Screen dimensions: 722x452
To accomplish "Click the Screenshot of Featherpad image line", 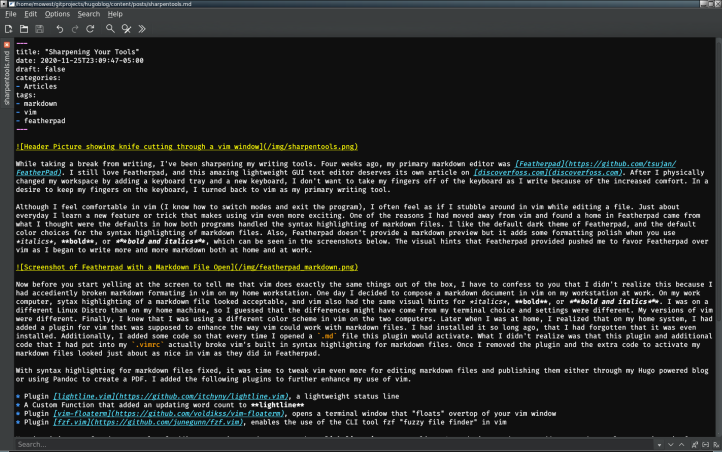I will (186, 267).
